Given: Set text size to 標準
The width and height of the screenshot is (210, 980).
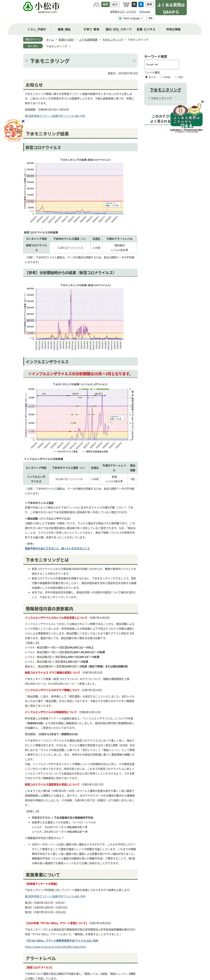Looking at the screenshot, I should (x=105, y=5).
